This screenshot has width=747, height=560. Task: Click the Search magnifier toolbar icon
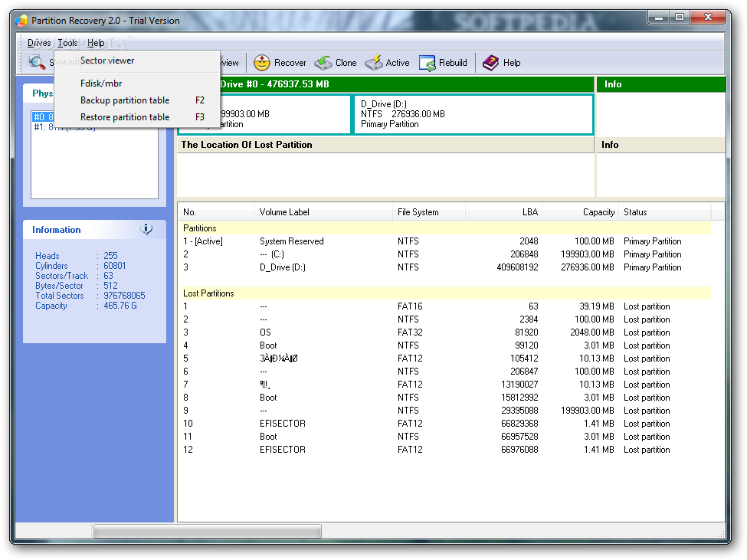tap(36, 62)
